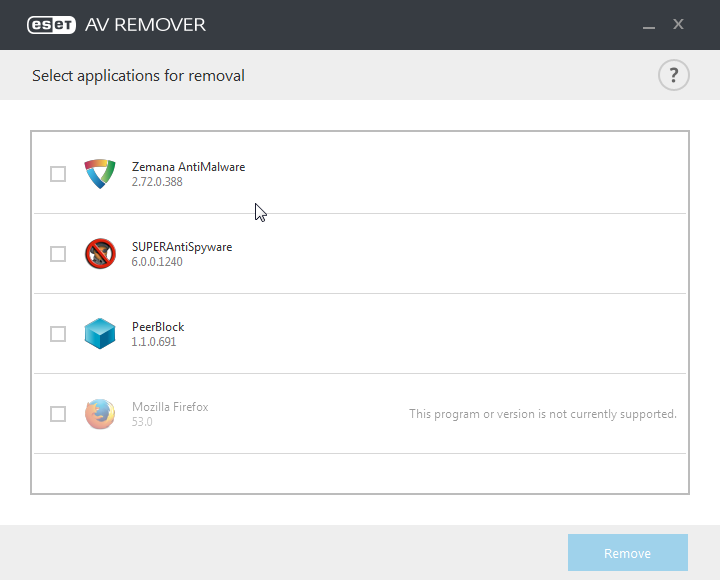Click version text 53.0
The height and width of the screenshot is (580, 720).
coord(142,422)
